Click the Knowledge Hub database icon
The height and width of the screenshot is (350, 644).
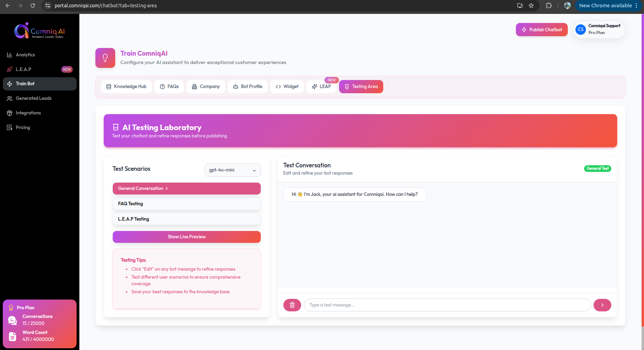[x=109, y=87]
